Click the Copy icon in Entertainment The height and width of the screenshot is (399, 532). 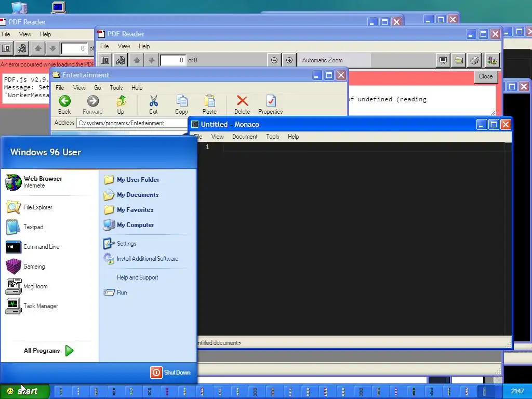(x=181, y=104)
